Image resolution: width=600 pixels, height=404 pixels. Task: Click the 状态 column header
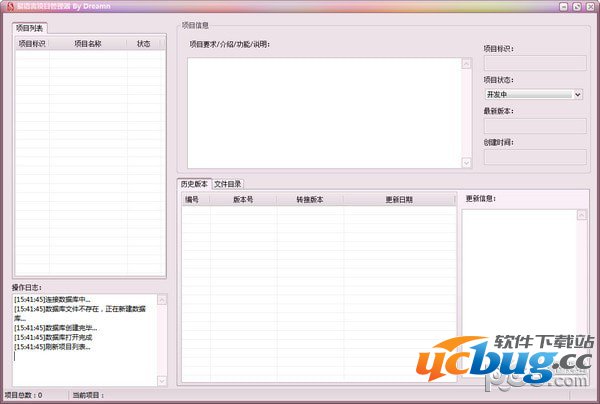click(x=144, y=44)
